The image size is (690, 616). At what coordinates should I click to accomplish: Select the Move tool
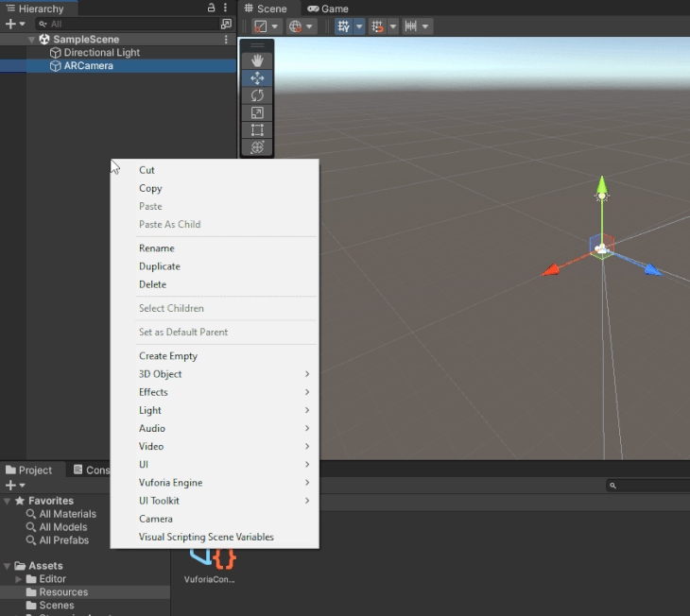click(x=257, y=78)
